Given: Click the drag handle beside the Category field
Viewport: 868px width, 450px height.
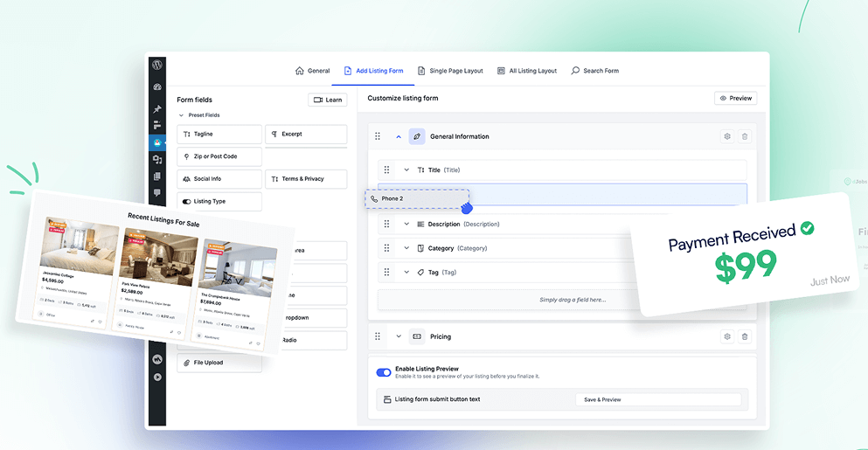Looking at the screenshot, I should coord(387,248).
